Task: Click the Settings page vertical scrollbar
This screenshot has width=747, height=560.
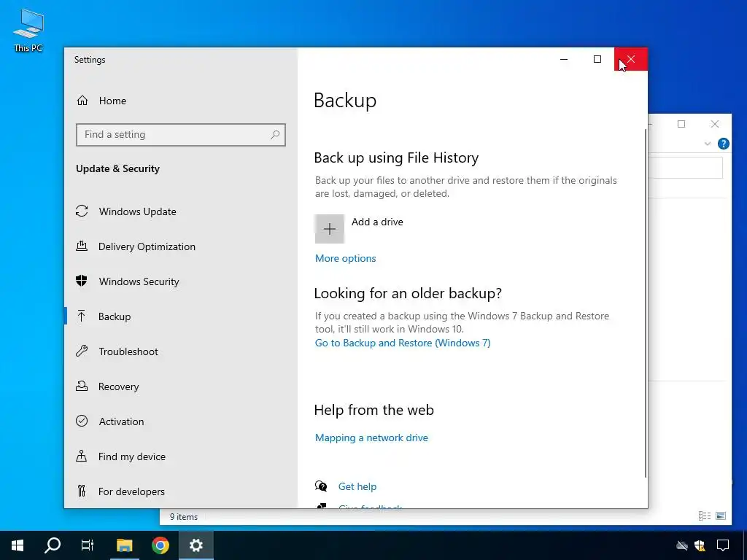Action: [x=646, y=303]
